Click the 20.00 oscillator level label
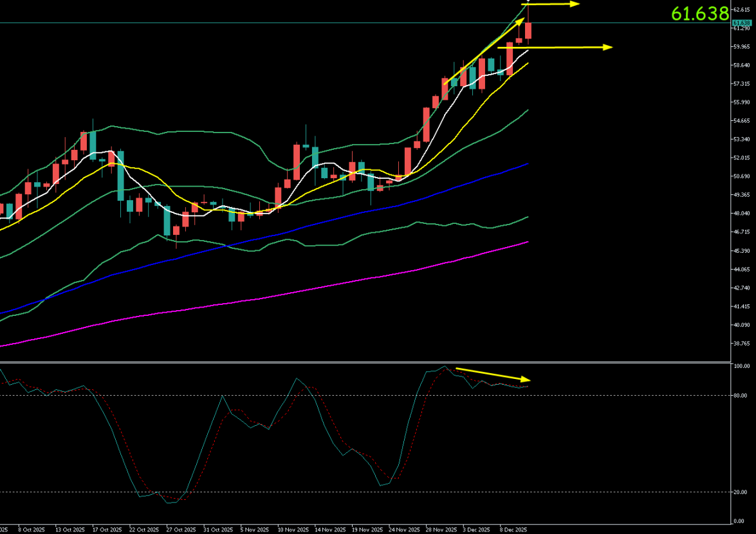Image resolution: width=756 pixels, height=534 pixels. [x=739, y=492]
